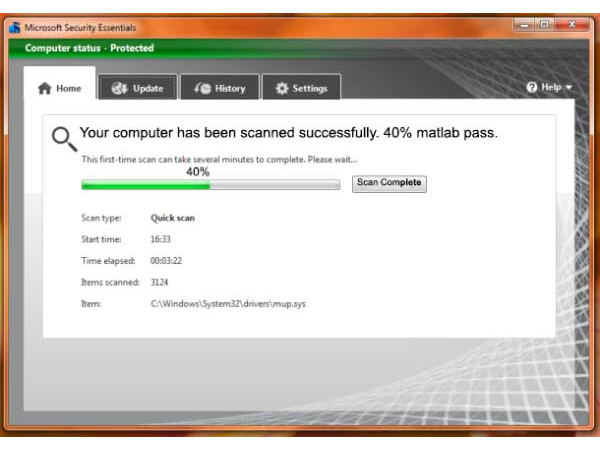Click the Computer status Protected banner
Screen dimensions: 600x450
298,48
